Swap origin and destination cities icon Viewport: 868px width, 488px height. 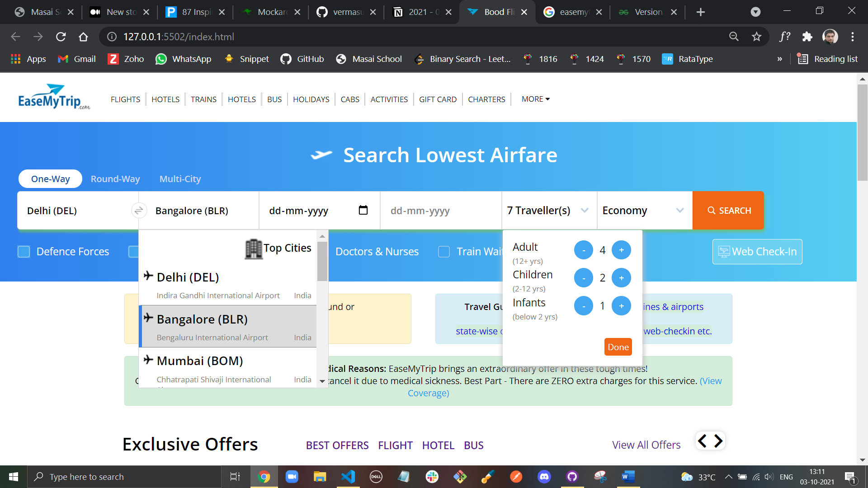point(138,210)
